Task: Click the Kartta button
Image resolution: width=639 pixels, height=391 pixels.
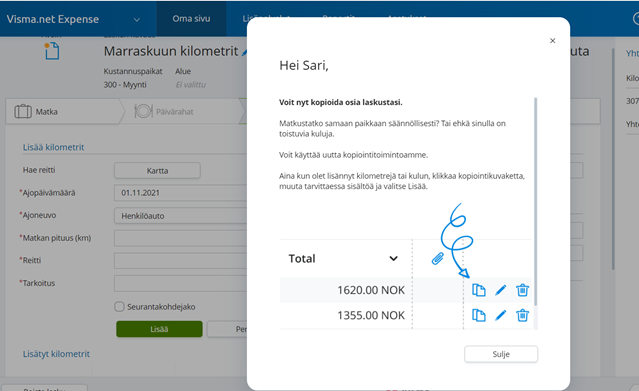Action: [x=157, y=170]
